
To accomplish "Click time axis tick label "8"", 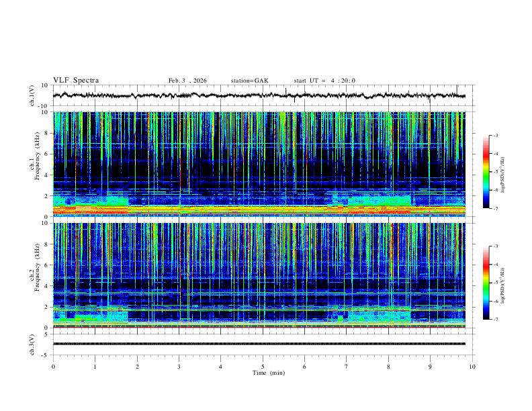I will coord(388,367).
